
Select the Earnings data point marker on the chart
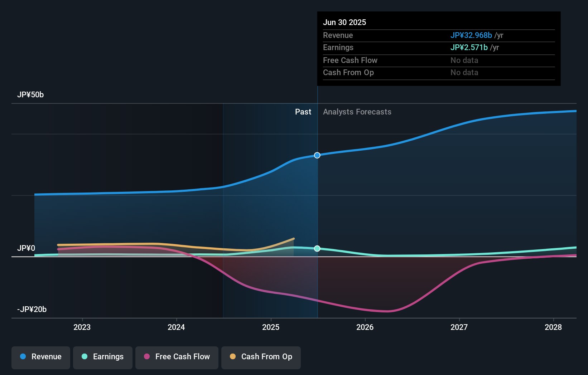[x=317, y=248]
